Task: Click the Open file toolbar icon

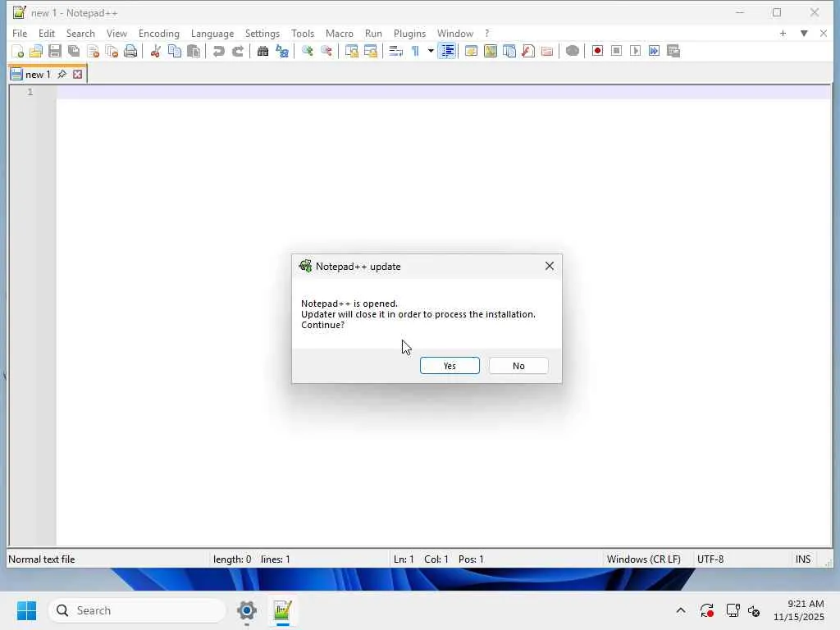Action: (x=36, y=52)
